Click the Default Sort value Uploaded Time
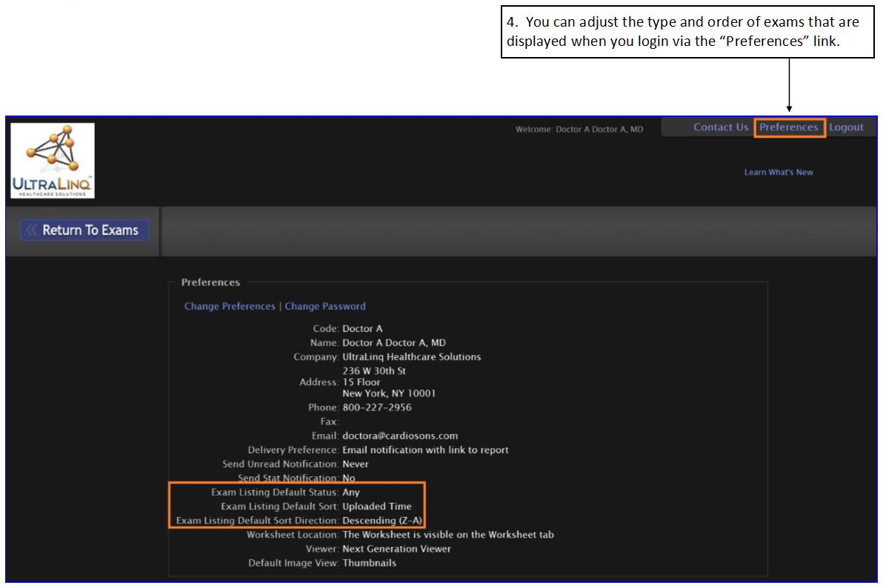The image size is (883, 588). click(x=377, y=507)
